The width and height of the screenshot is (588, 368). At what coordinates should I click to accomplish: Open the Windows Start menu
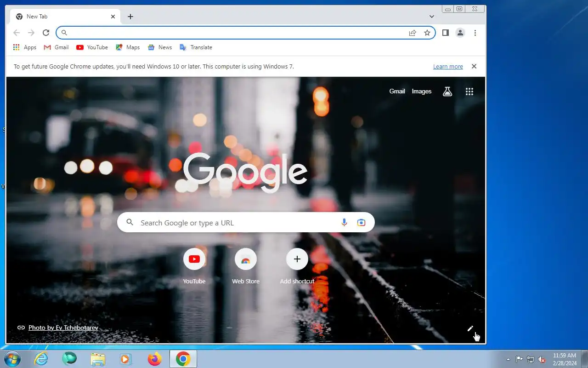pos(12,359)
